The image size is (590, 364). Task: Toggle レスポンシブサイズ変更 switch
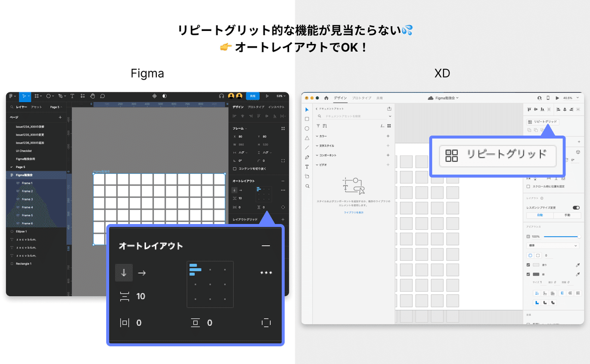click(576, 208)
